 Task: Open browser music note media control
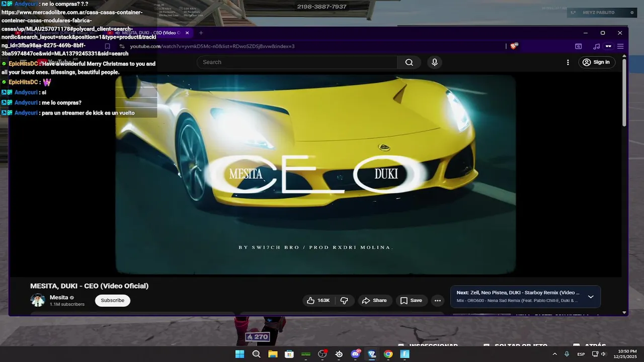(596, 46)
